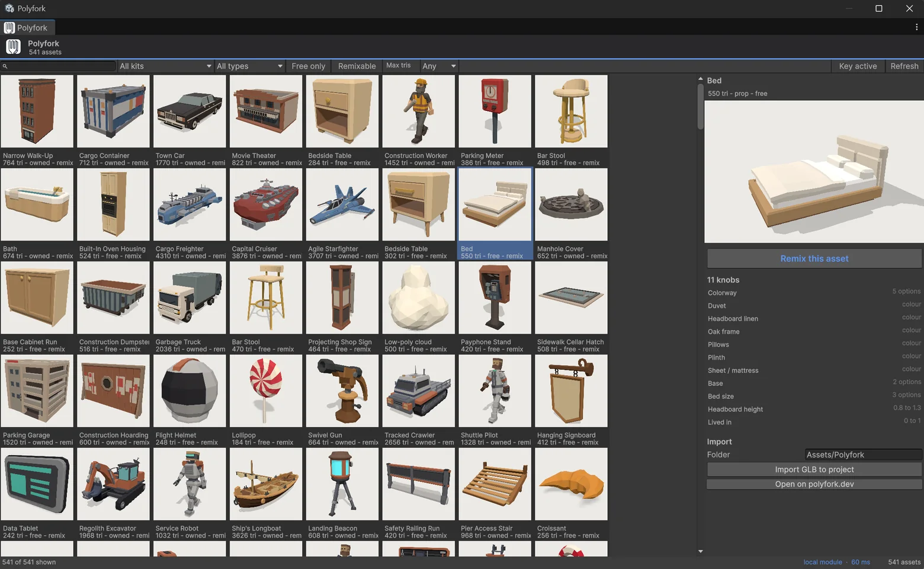Toggle the Remixable filter

point(357,66)
